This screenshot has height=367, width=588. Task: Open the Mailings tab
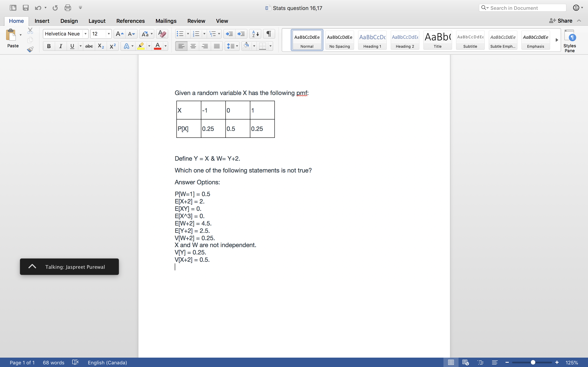click(x=166, y=21)
